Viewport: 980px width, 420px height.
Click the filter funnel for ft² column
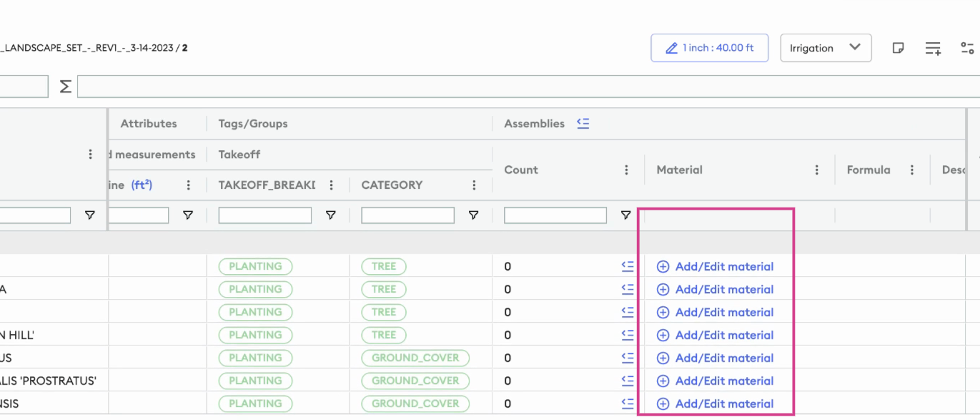tap(187, 215)
